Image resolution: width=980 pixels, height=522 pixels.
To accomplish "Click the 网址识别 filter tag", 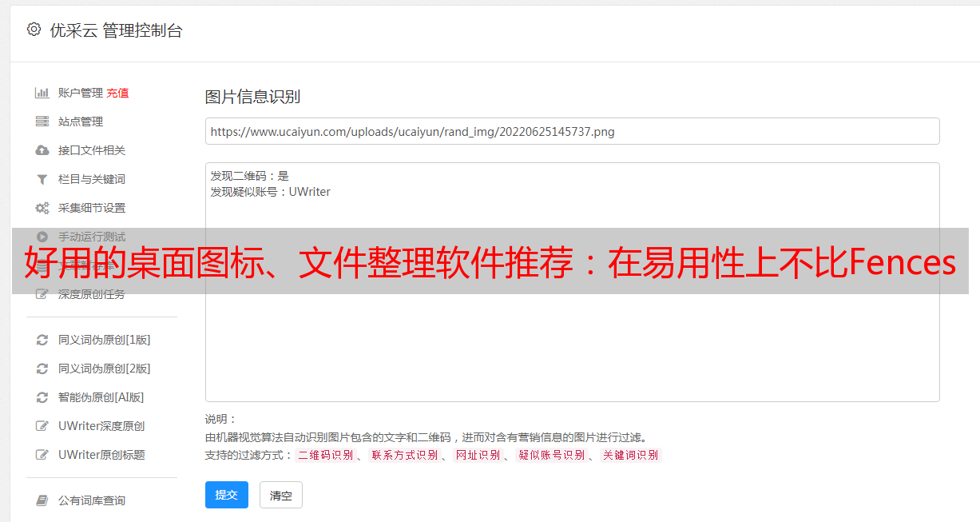I will tap(478, 455).
